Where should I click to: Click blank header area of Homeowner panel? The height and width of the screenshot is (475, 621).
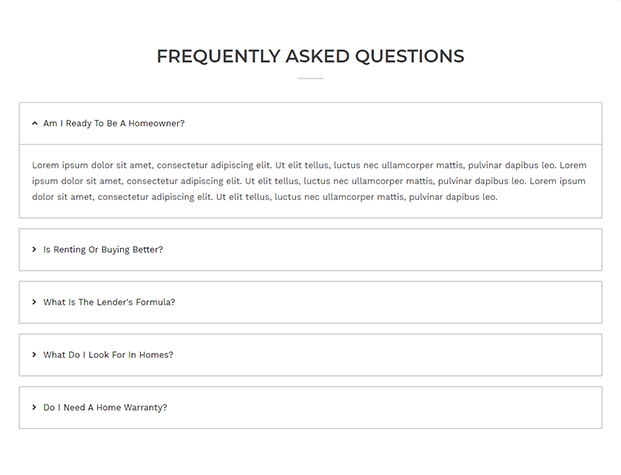point(392,124)
